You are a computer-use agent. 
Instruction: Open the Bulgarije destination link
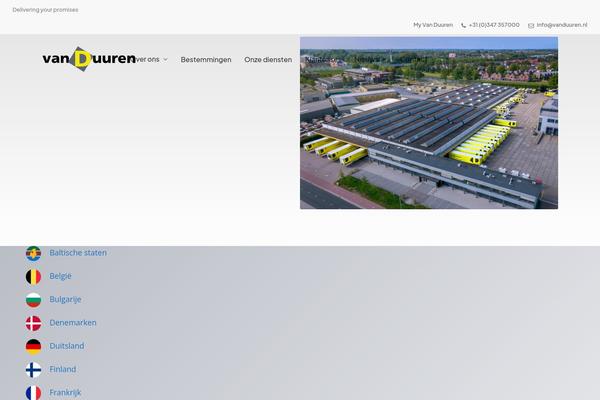point(65,299)
